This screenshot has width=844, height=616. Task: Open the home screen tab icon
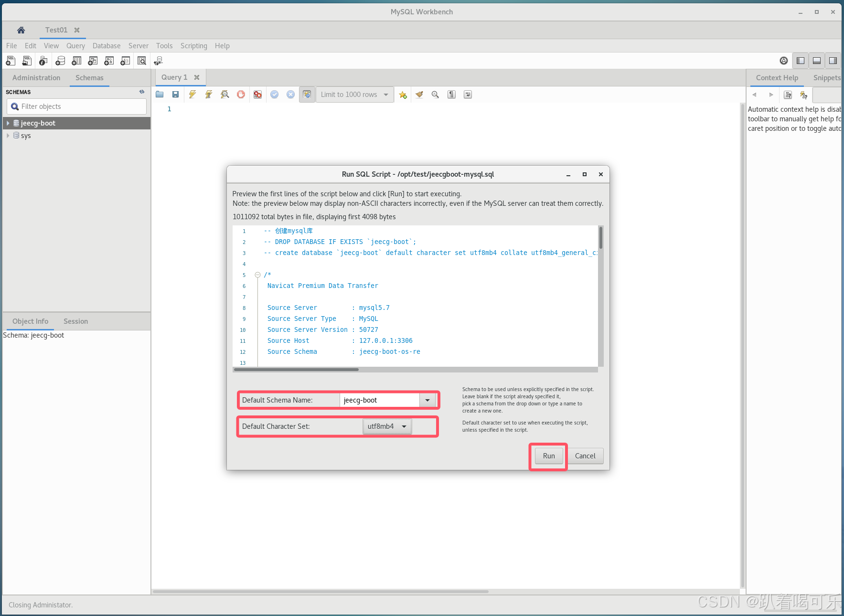(x=21, y=30)
